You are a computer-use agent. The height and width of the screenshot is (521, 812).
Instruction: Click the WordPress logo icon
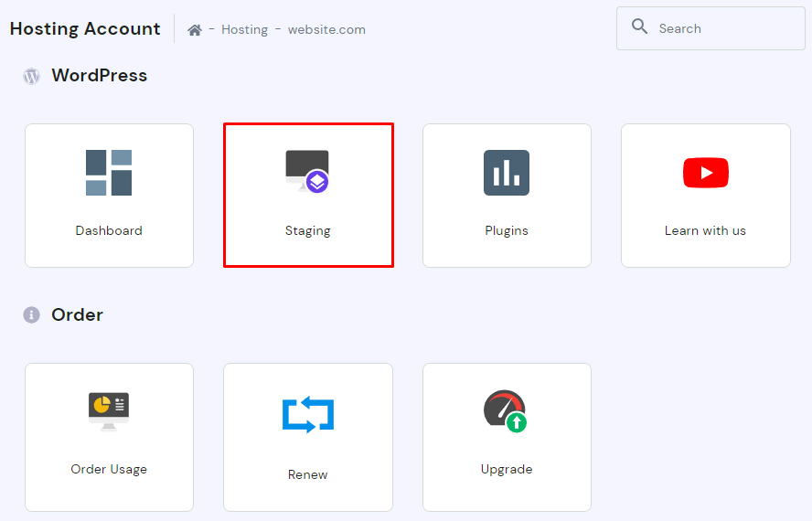tap(32, 77)
